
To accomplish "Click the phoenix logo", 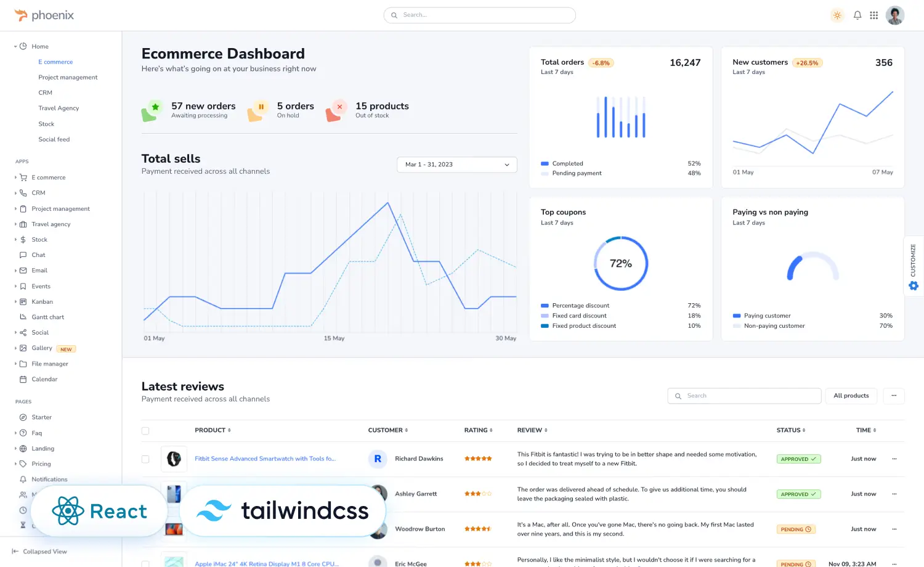I will coord(44,15).
